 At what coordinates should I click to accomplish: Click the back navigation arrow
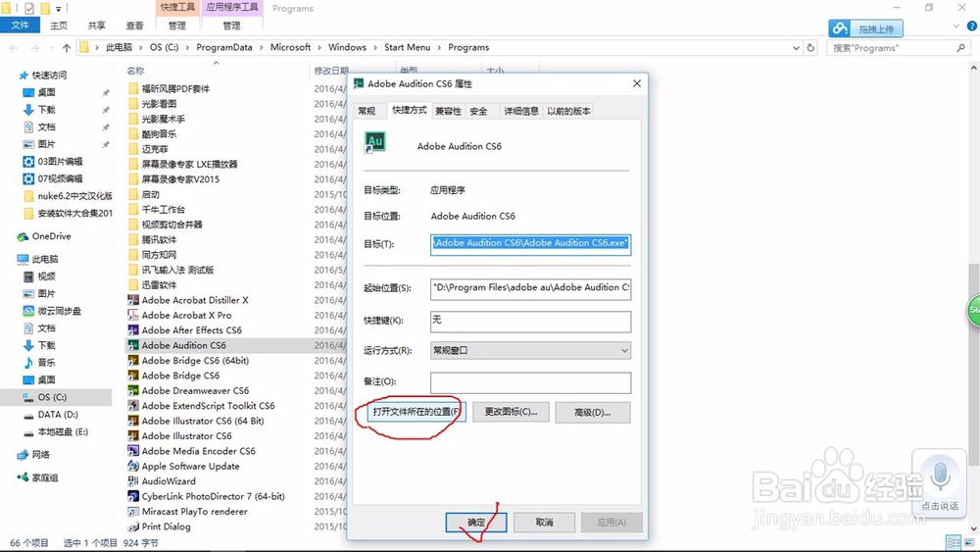[x=14, y=47]
